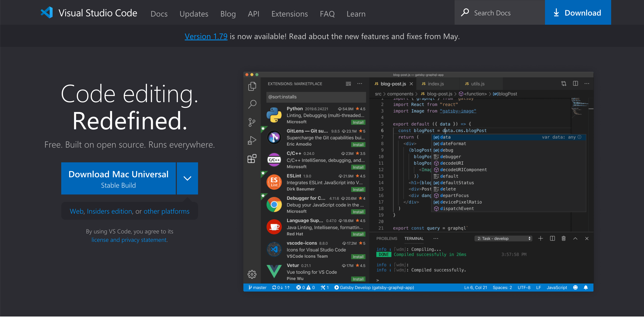Click the Python extension icon

(x=274, y=115)
